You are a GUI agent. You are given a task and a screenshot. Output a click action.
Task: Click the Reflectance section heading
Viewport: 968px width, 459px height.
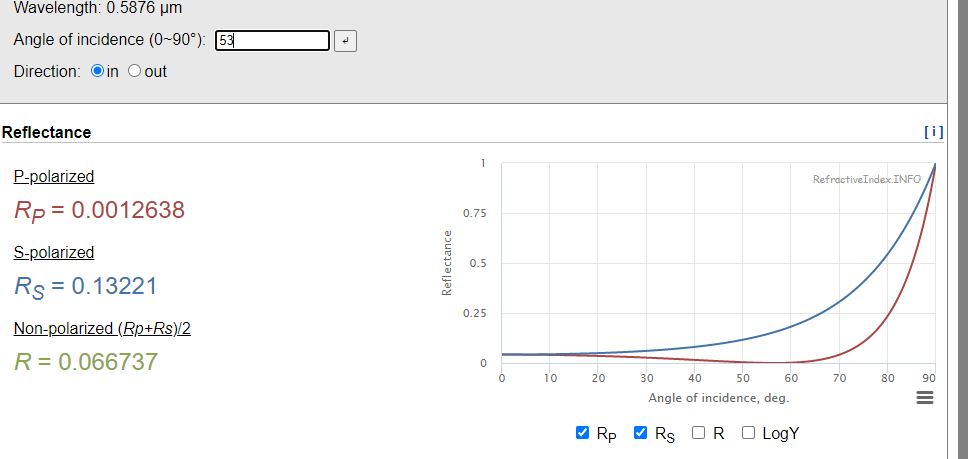47,132
